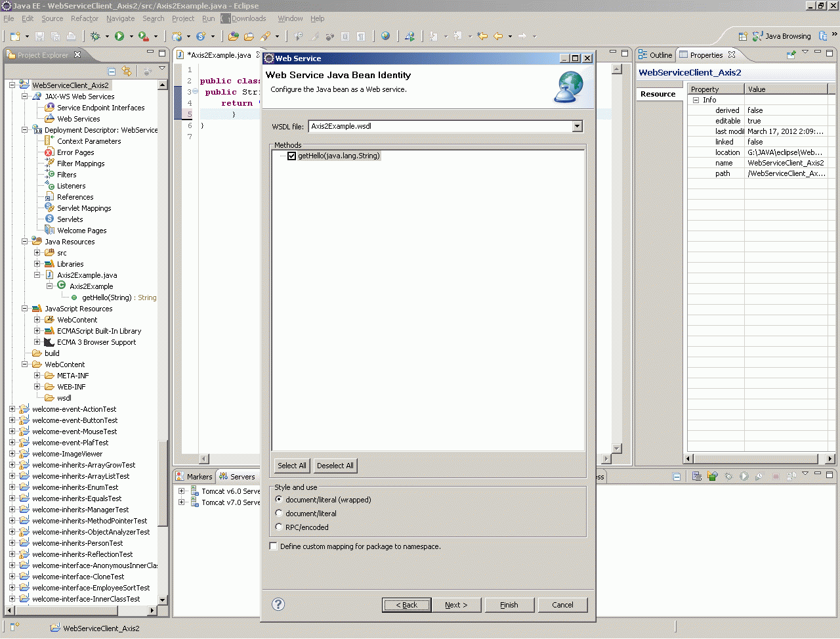Click the Open Web Browser globe icon
The height and width of the screenshot is (639, 840).
[x=386, y=36]
